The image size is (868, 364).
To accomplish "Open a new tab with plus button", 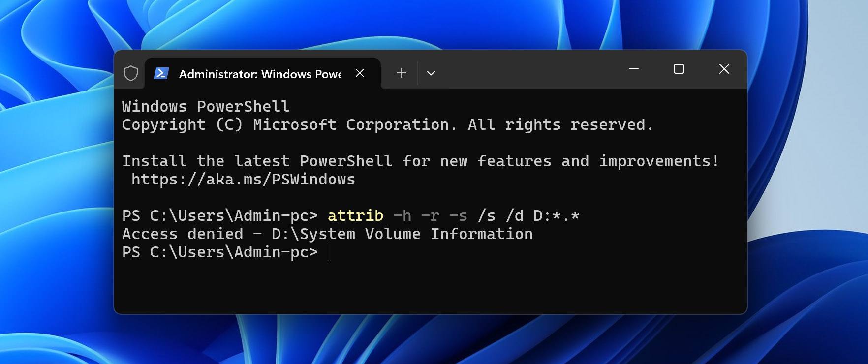I will coord(402,73).
